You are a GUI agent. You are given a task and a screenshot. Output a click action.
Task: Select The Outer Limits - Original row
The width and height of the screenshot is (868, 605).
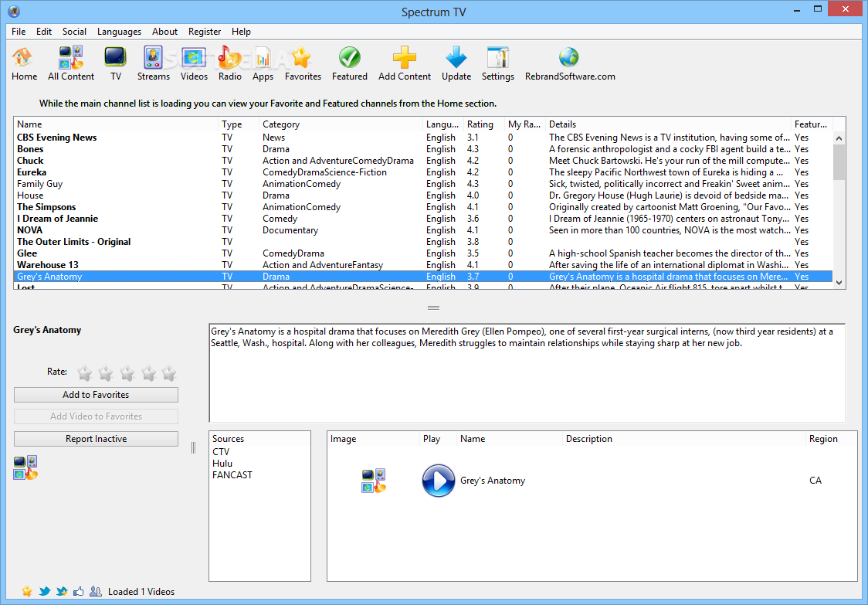(x=423, y=242)
